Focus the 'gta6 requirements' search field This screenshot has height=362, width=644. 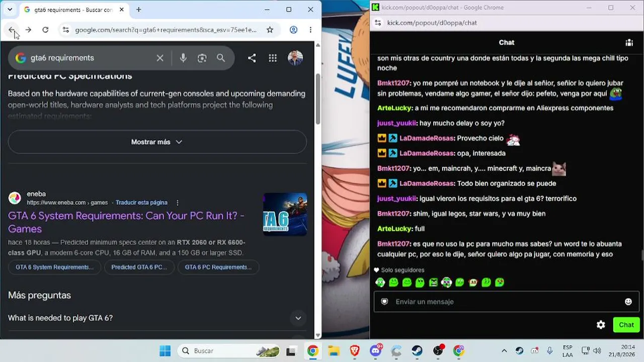(x=91, y=58)
